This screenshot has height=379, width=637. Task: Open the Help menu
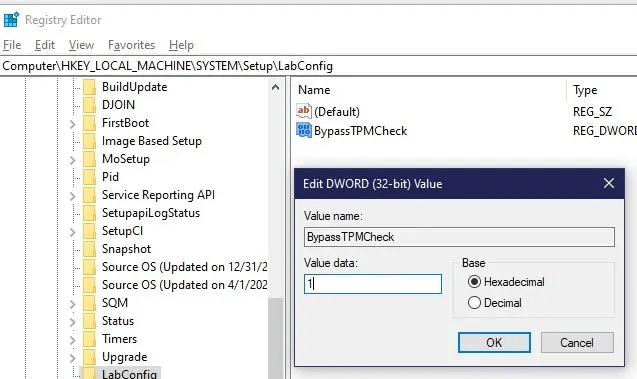(181, 45)
